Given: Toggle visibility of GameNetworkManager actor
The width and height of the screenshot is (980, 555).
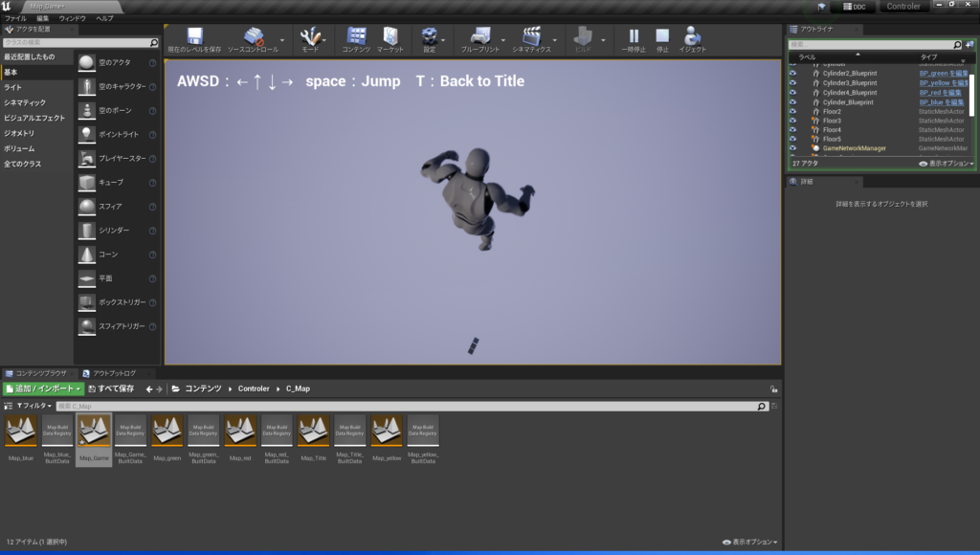Looking at the screenshot, I should [792, 148].
